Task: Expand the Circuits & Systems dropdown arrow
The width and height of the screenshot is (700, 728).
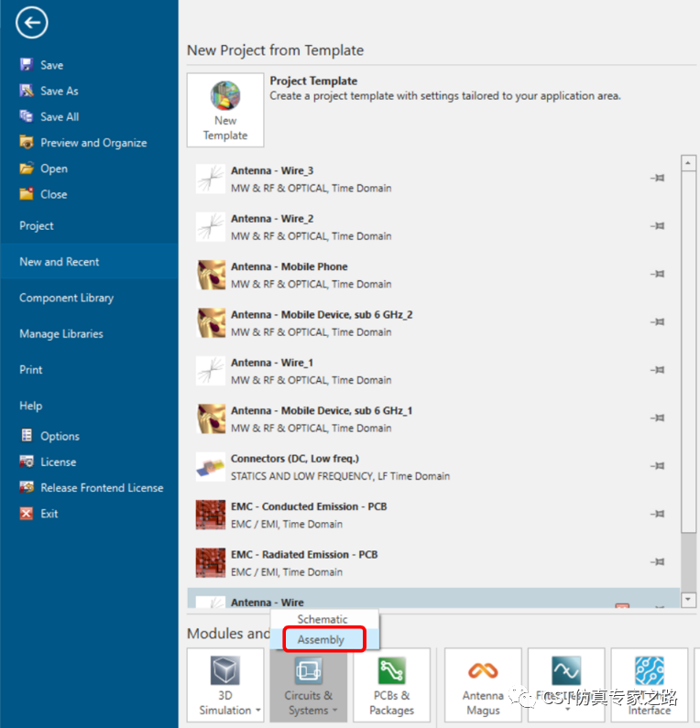Action: 335,711
